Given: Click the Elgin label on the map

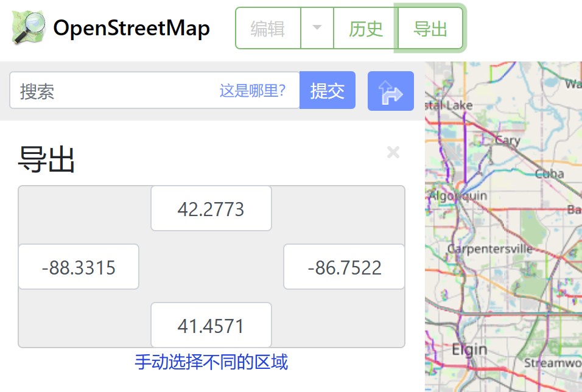Looking at the screenshot, I should [469, 349].
